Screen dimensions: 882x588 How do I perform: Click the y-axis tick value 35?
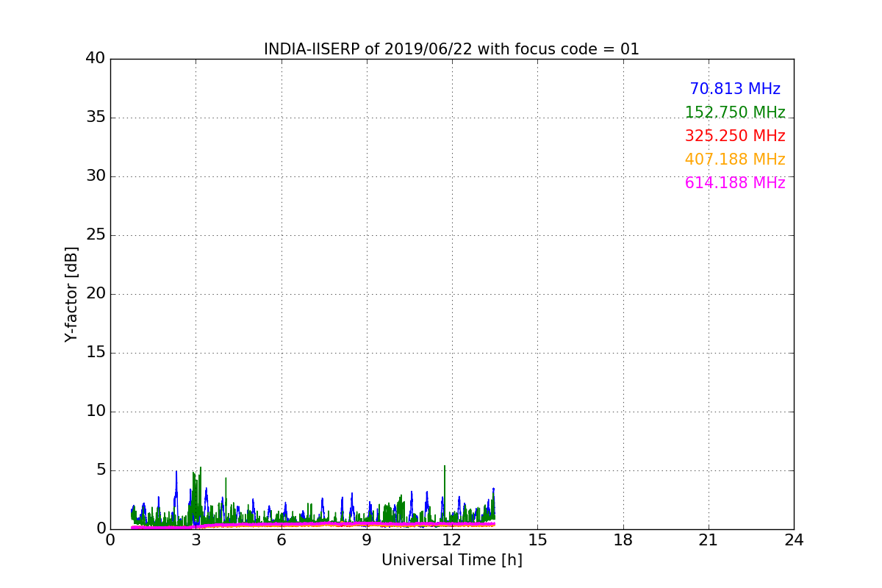(96, 118)
